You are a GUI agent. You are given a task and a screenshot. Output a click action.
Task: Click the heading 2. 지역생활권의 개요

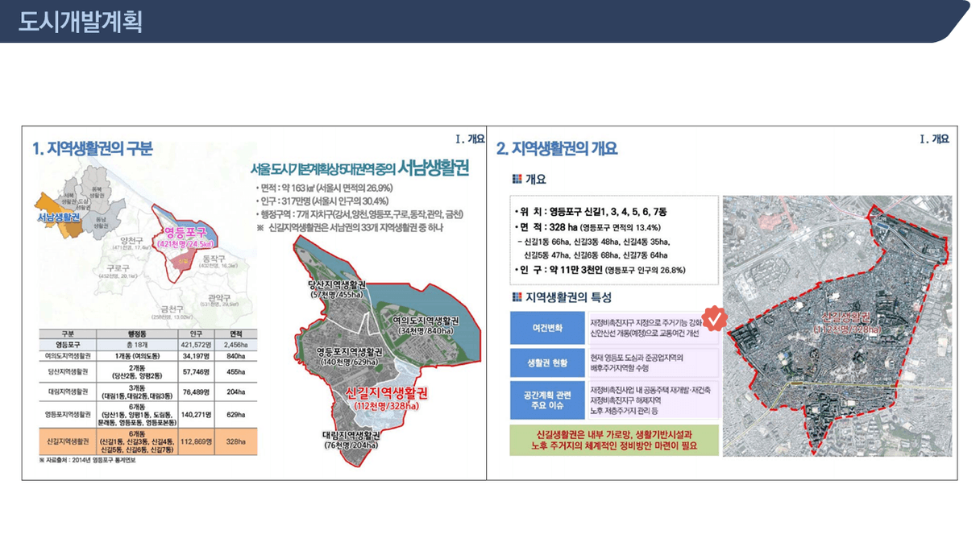(557, 149)
